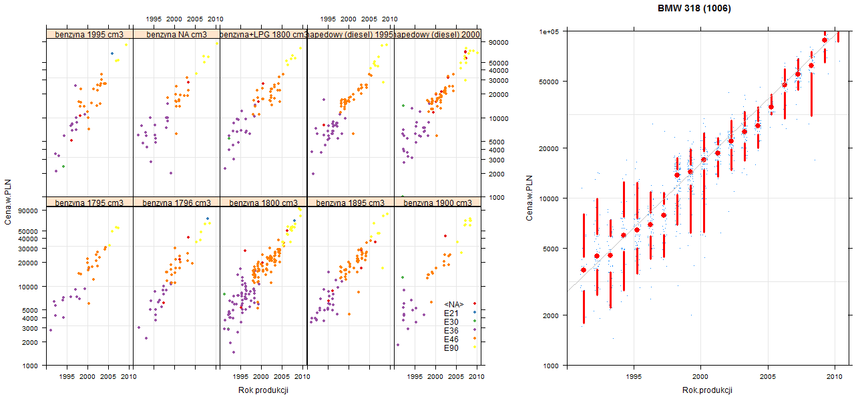
Task: Click the 'Rok produkcji' label under the panel grid
Action: [263, 390]
